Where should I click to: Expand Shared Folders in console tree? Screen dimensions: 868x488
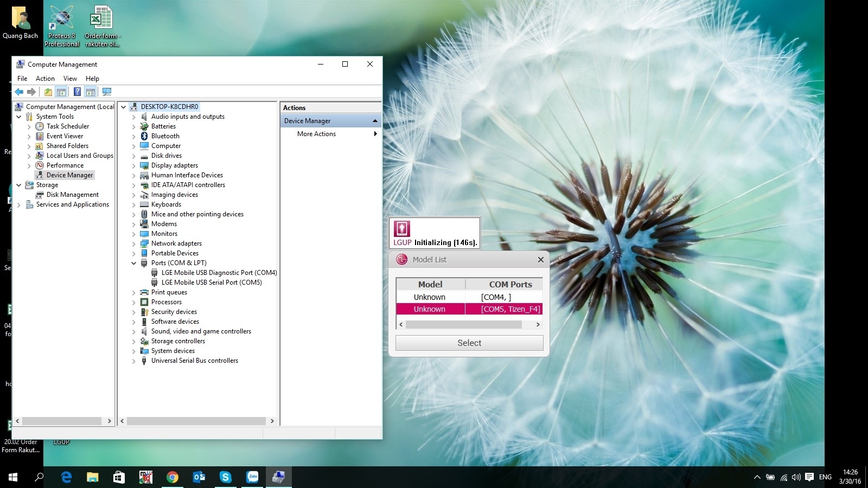pos(29,146)
